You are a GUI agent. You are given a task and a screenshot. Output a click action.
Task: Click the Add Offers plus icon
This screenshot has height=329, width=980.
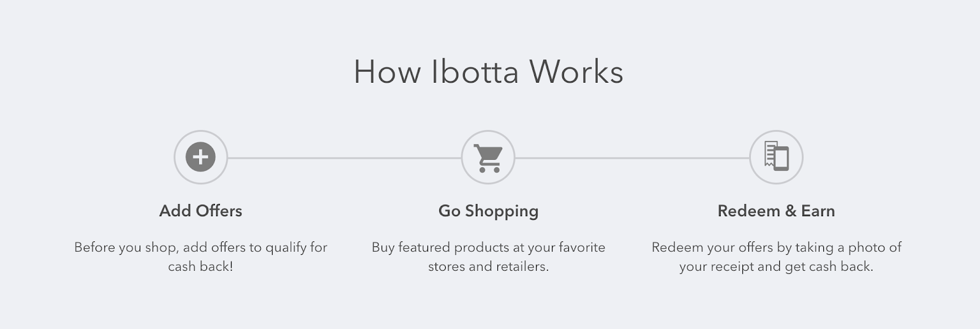click(200, 157)
